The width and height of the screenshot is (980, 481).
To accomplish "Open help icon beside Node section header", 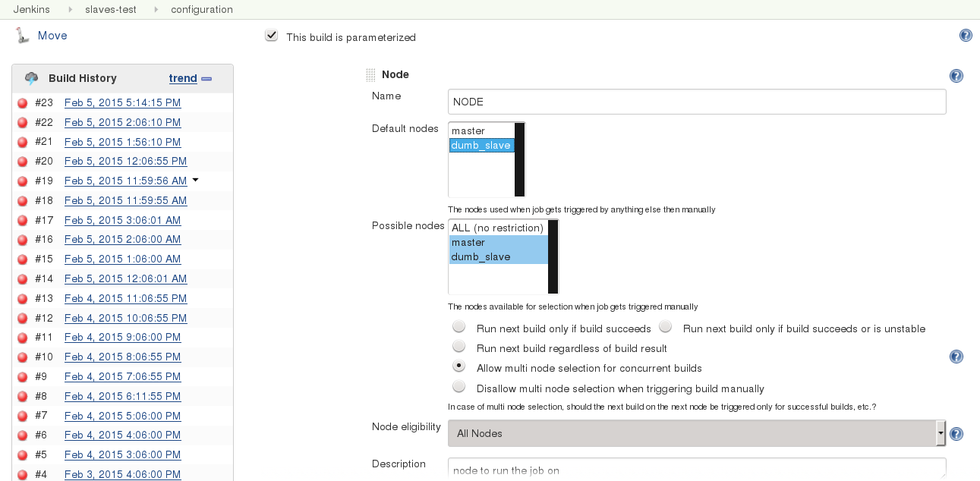I will pyautogui.click(x=956, y=76).
